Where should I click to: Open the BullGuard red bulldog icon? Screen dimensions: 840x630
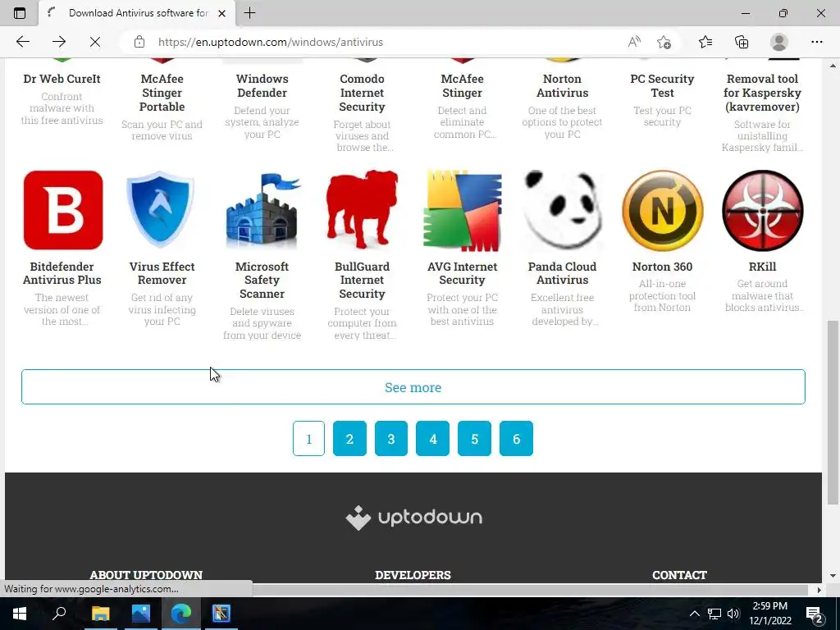[x=362, y=210]
